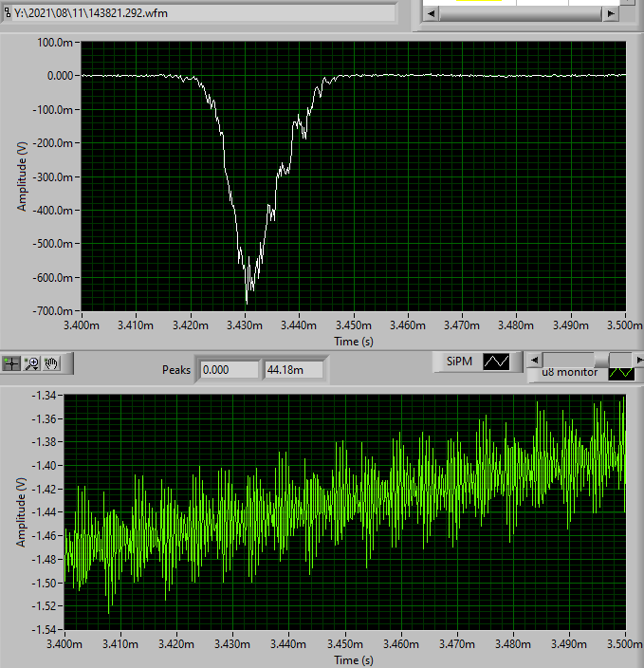Click the SiPM legend label

[455, 361]
